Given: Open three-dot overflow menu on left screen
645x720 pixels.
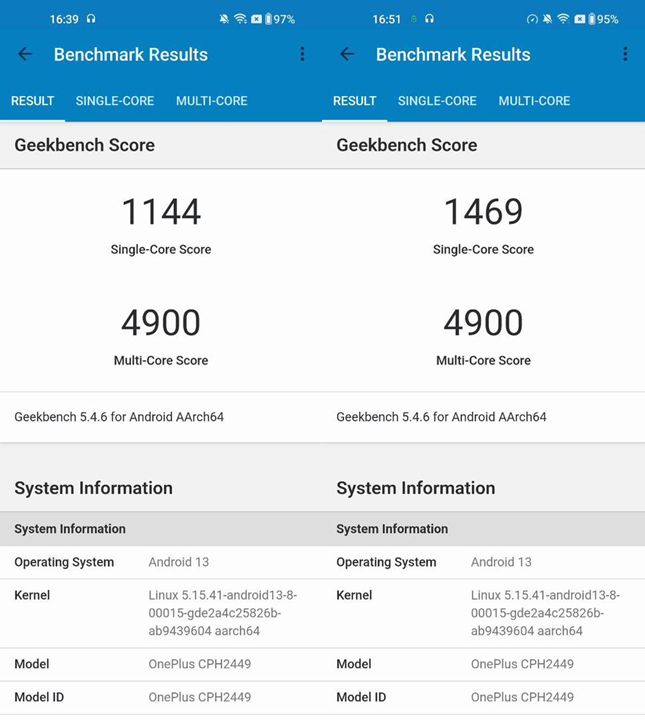Looking at the screenshot, I should 302,55.
